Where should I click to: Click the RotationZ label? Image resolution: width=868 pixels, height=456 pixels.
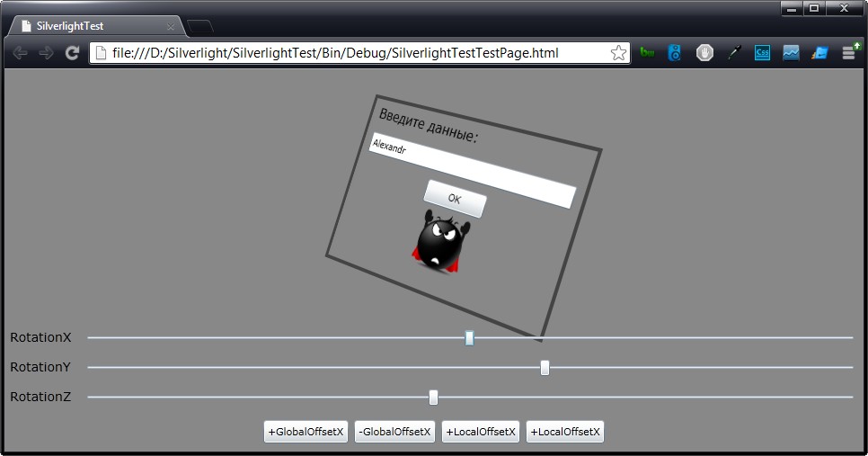(x=40, y=397)
